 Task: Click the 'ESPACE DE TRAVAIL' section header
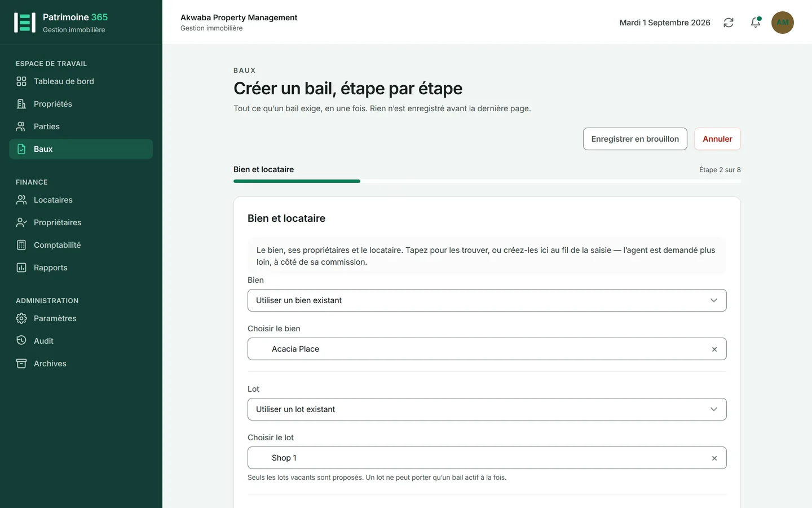[51, 64]
